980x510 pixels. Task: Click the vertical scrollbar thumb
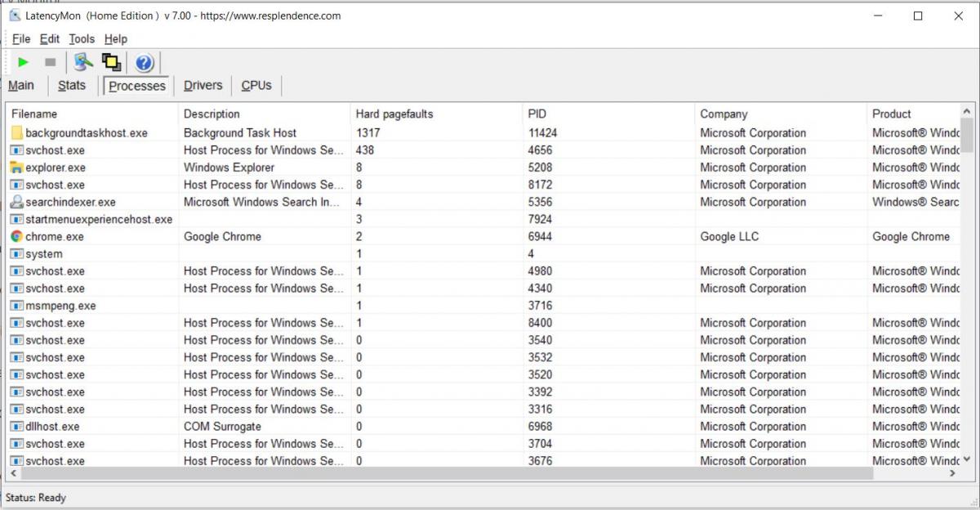point(968,136)
